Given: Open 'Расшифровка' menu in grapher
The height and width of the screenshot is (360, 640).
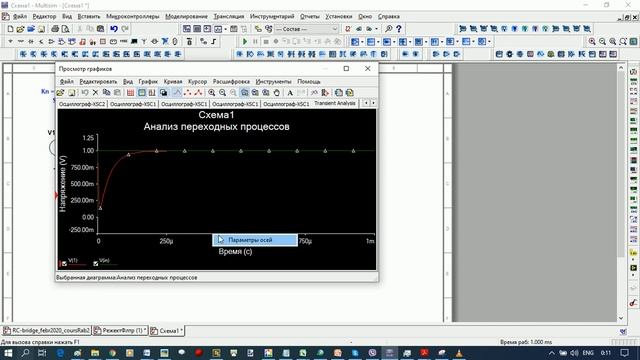Looking at the screenshot, I should click(231, 82).
